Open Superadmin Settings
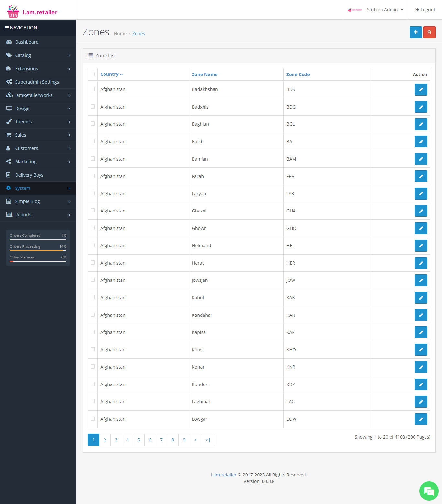Image resolution: width=442 pixels, height=504 pixels. (38, 82)
